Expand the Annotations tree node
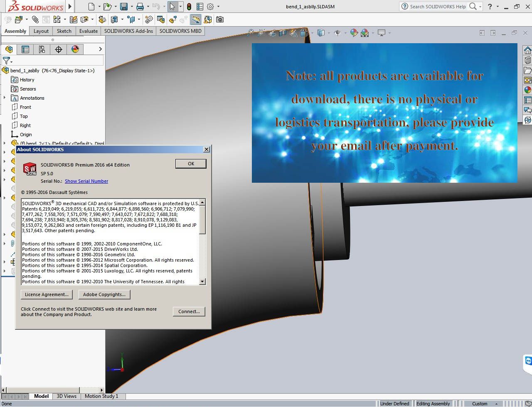This screenshot has height=407, width=532. (x=5, y=98)
